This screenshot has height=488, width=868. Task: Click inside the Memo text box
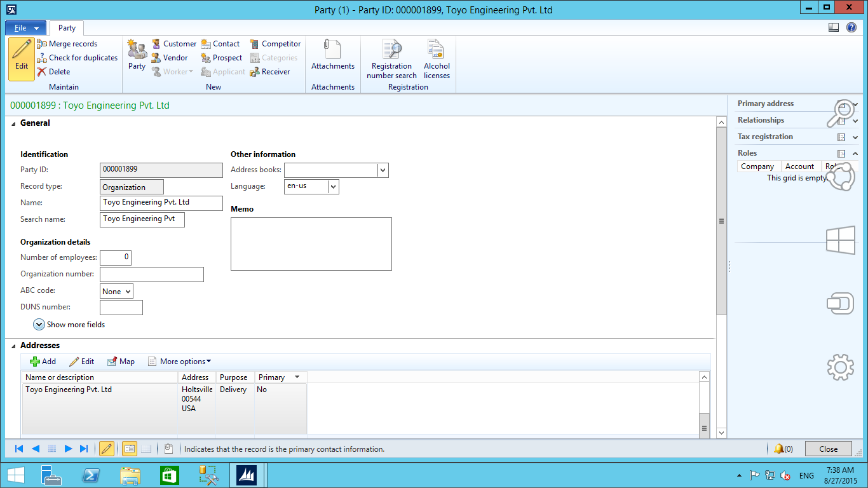311,244
